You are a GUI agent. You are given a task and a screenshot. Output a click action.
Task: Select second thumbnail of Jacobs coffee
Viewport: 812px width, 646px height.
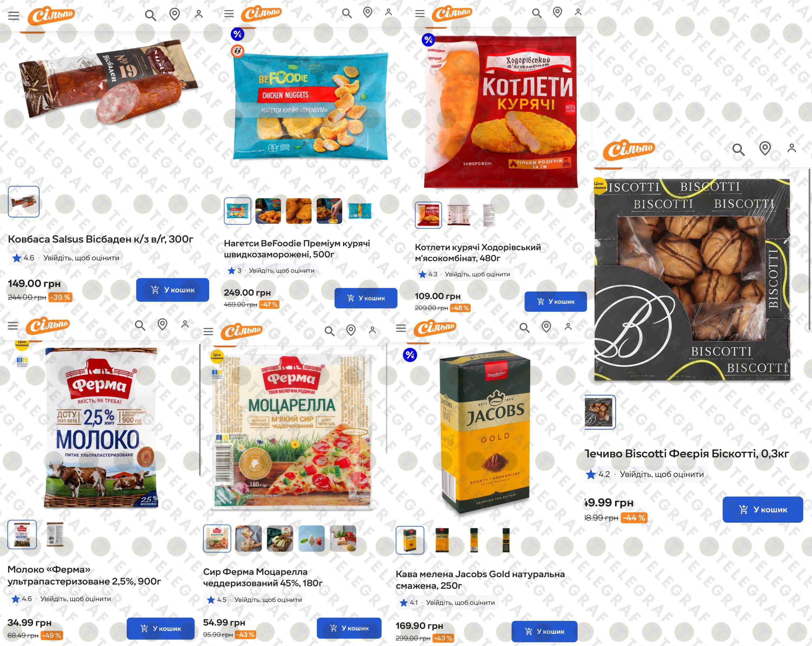pyautogui.click(x=442, y=540)
